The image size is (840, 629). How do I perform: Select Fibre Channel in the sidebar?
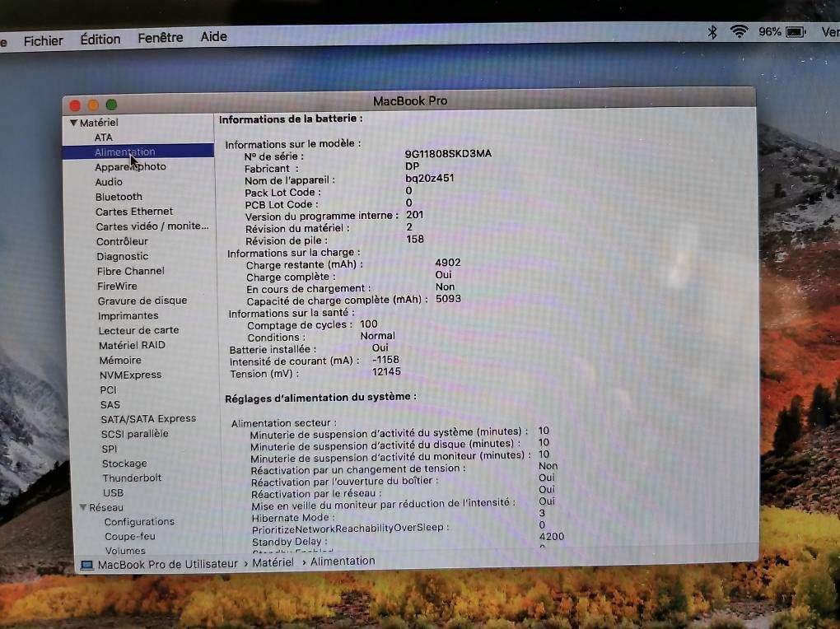pos(131,271)
